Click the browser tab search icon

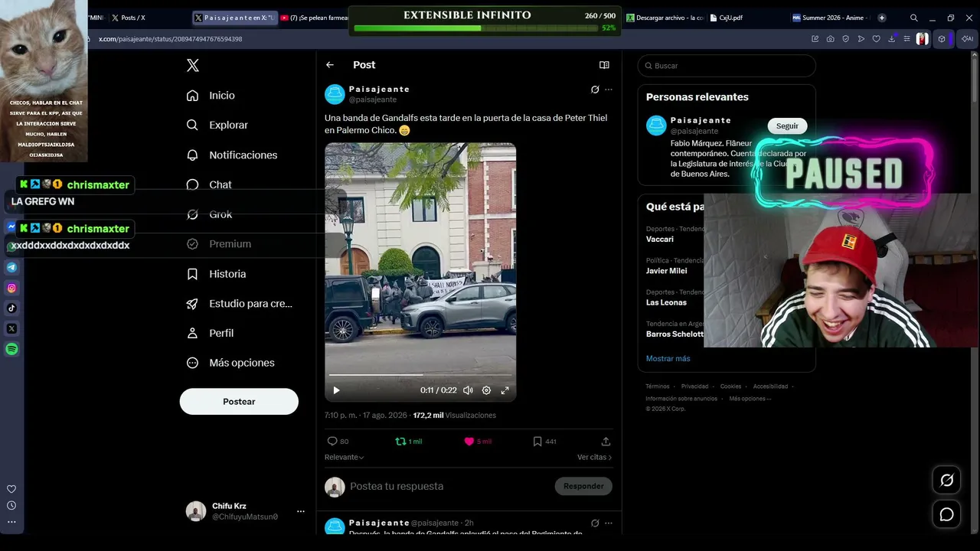point(914,18)
